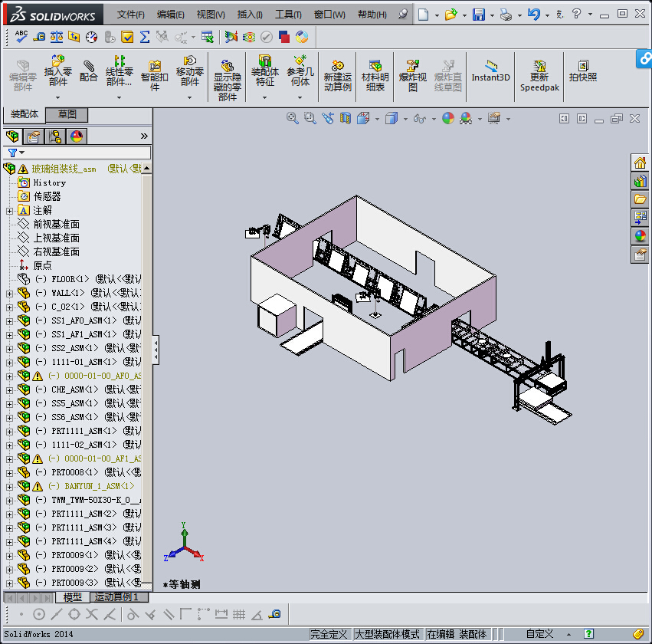
Task: Open File Explorer folder in task pane
Action: [640, 199]
